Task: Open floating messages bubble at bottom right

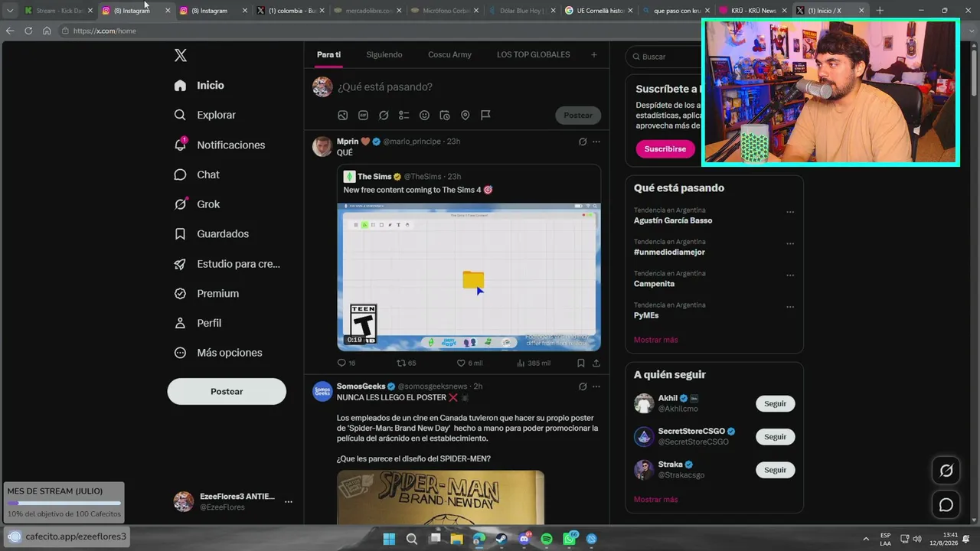Action: pos(946,505)
